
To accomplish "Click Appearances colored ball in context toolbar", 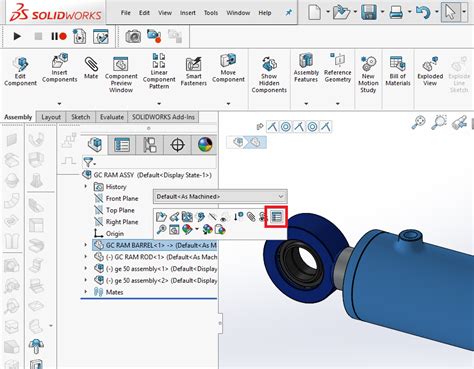I will [x=187, y=229].
